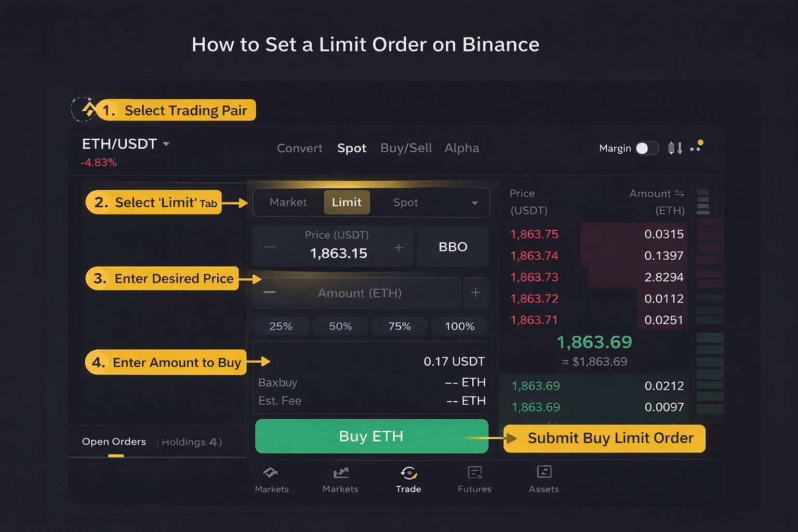Click the BBO button
The image size is (798, 532).
pyautogui.click(x=453, y=247)
